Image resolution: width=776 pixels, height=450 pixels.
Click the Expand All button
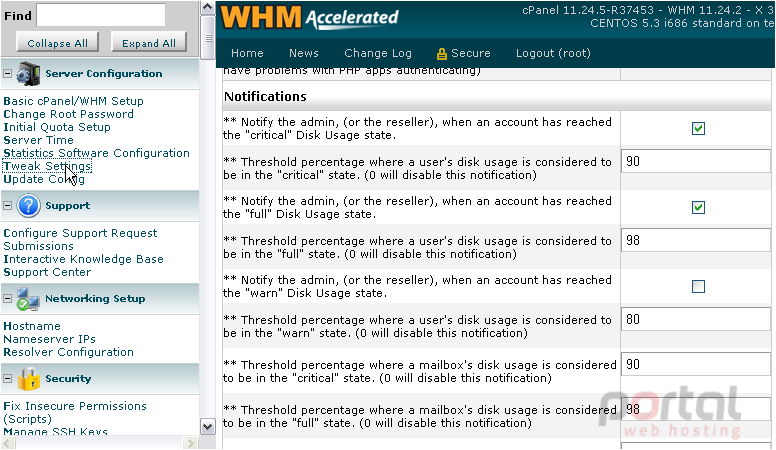point(148,43)
